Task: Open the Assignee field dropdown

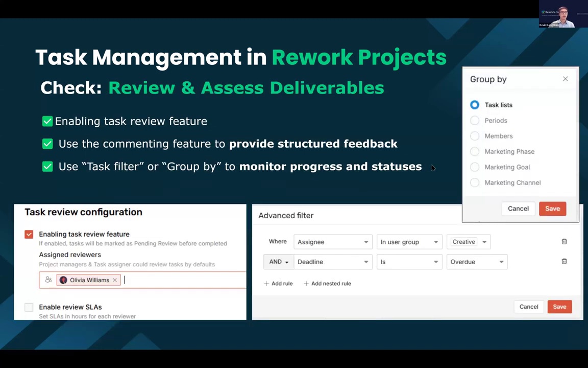Action: (333, 242)
